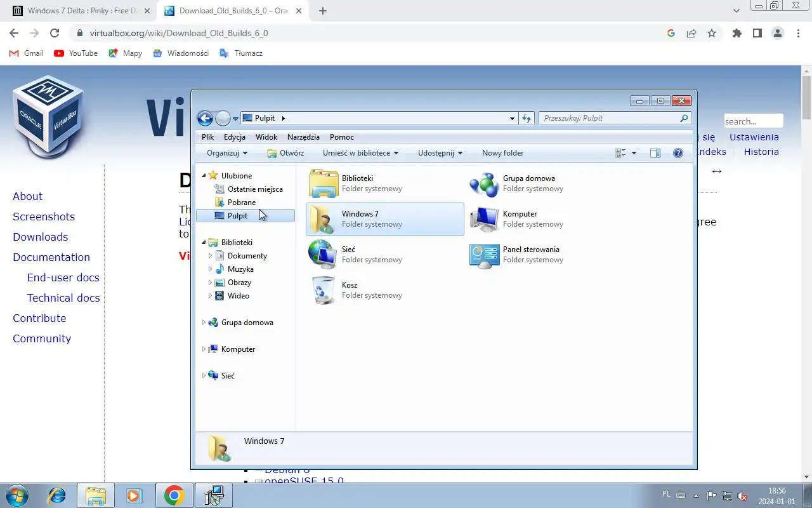Open the Komputer icon in file list
Screen dimensions: 812x508
(x=485, y=219)
